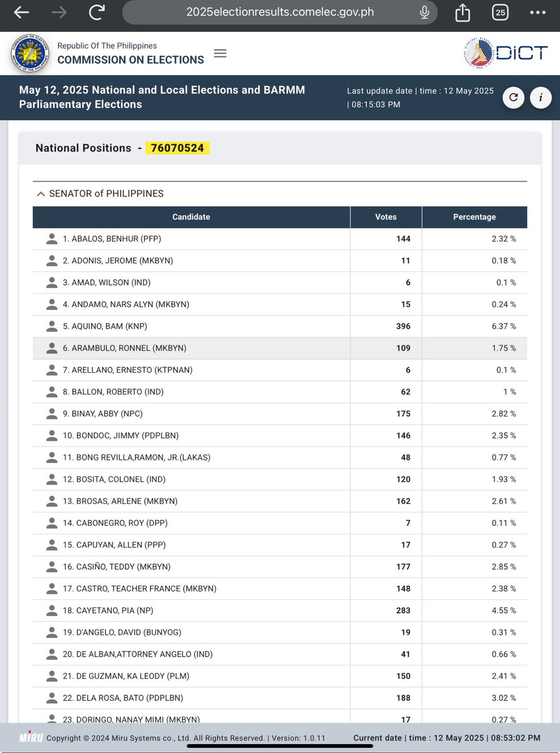
Task: Select the row 7. ARELLANO, ERNESTO (KTPNAN)
Action: click(280, 370)
